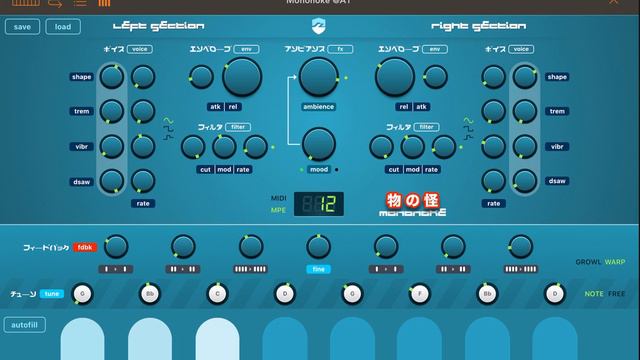Viewport: 640px width, 360px height.
Task: Click the left section filter rate knob
Action: 256,147
